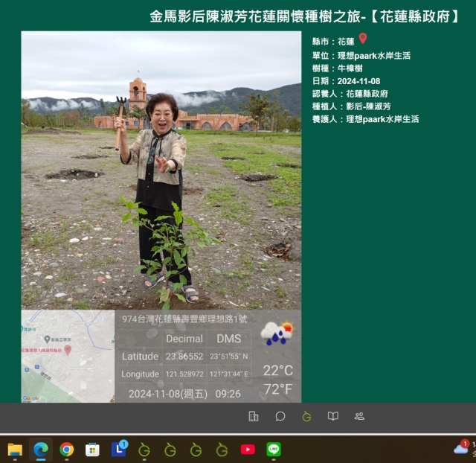The height and width of the screenshot is (463, 476).
Task: Select the 種植人：影后-陳淑芳 line
Action: 351,106
